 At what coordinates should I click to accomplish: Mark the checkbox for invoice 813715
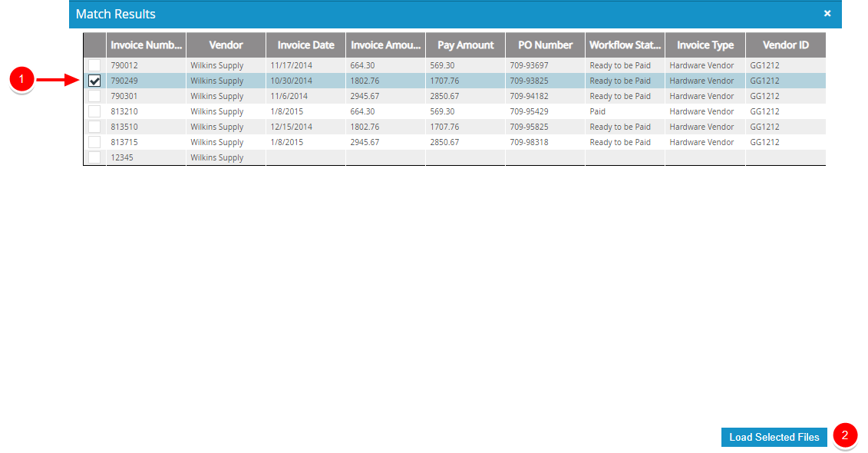pyautogui.click(x=94, y=142)
